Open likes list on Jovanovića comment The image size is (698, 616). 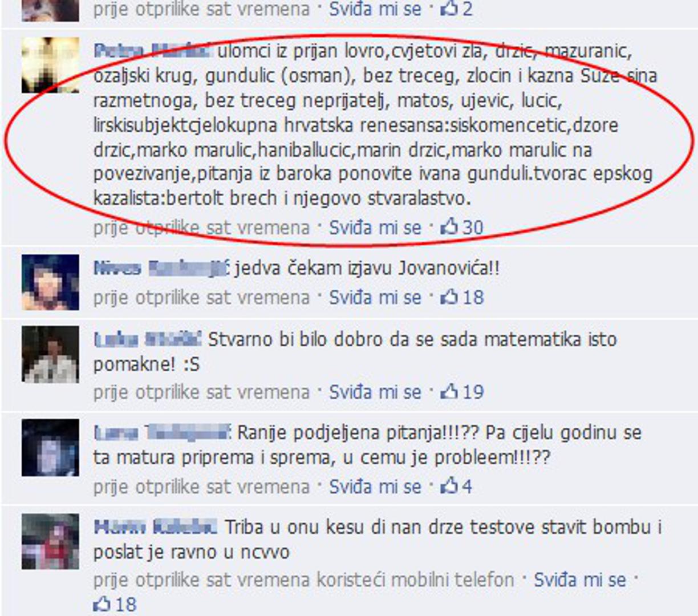462,297
